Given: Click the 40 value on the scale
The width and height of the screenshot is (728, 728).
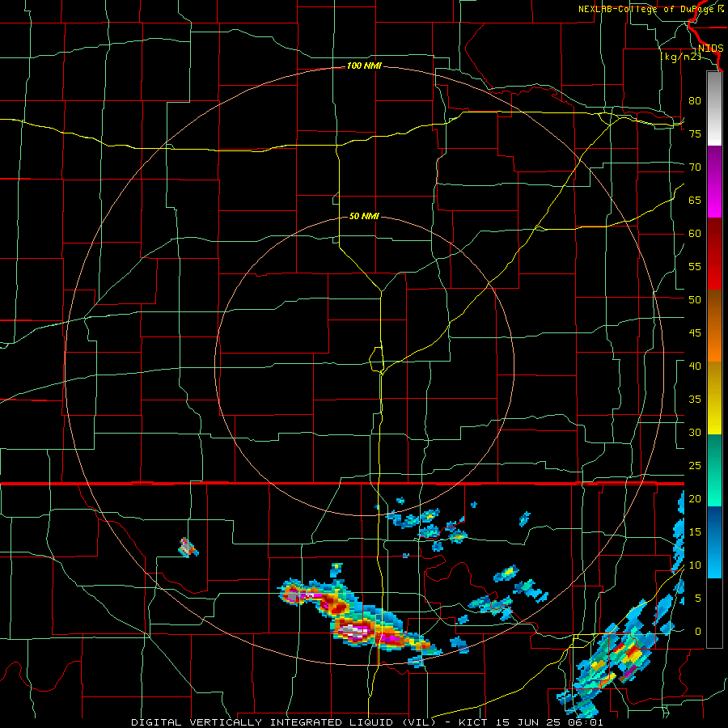Looking at the screenshot, I should 695,366.
